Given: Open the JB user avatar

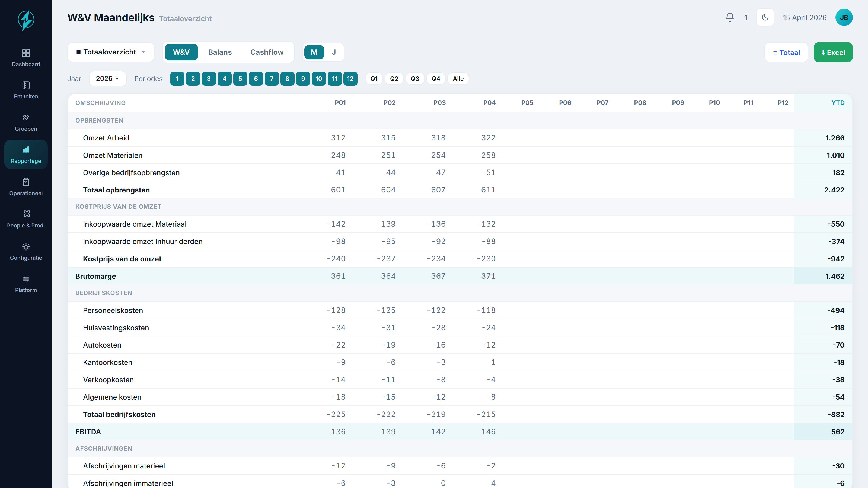Looking at the screenshot, I should coord(844,18).
